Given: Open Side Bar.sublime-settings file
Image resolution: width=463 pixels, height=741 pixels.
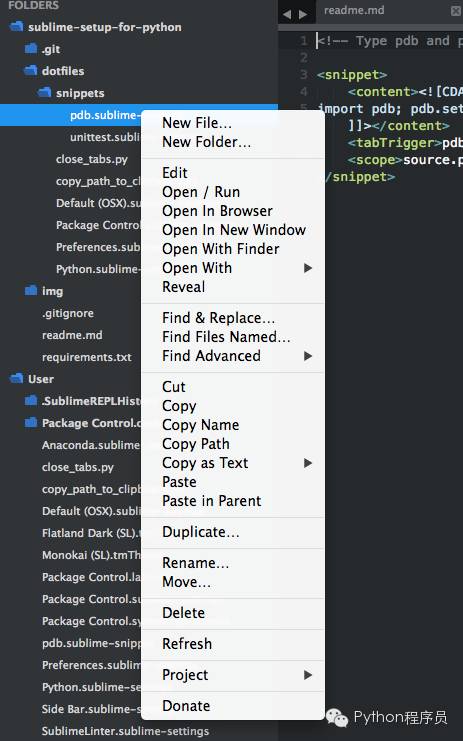Looking at the screenshot, I should (x=91, y=709).
